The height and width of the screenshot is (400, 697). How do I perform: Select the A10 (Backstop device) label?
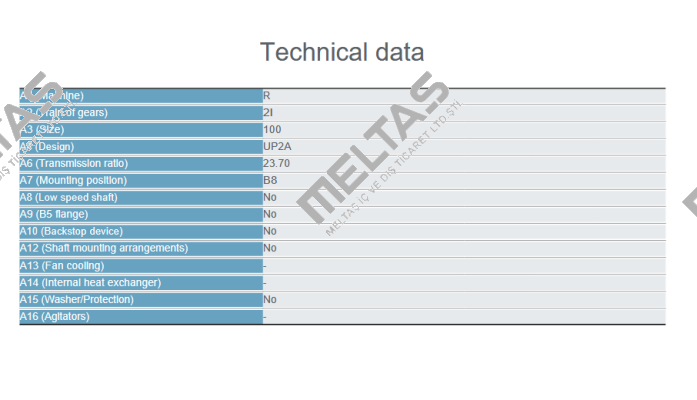(71, 231)
